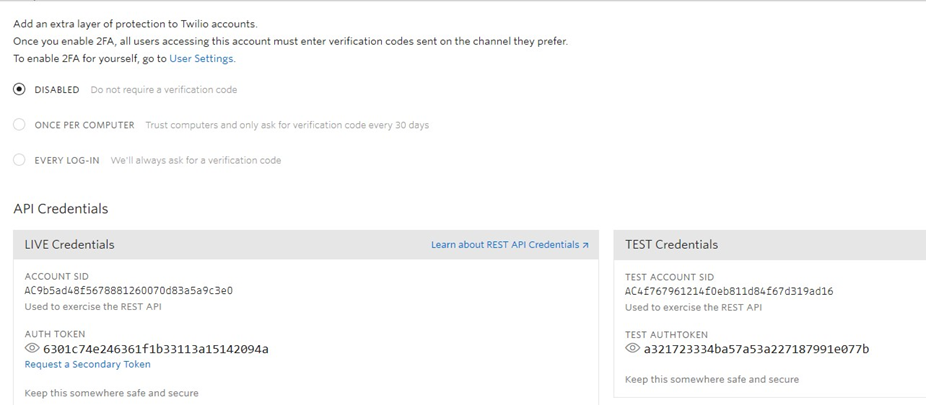Click the live Account SID value starting AC9b5ad

(129, 291)
